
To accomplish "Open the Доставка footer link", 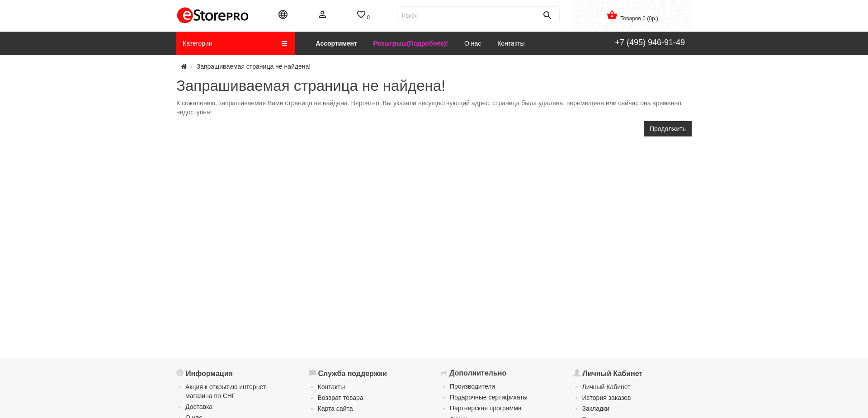I will 199,406.
